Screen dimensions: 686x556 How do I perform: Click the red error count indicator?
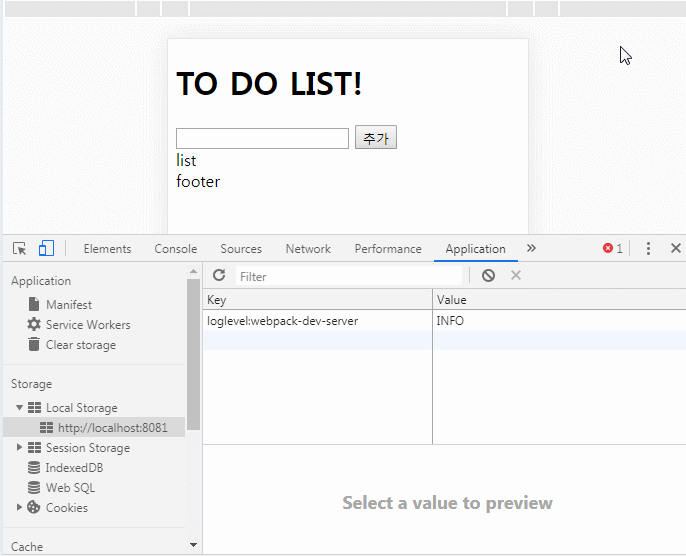tap(612, 248)
